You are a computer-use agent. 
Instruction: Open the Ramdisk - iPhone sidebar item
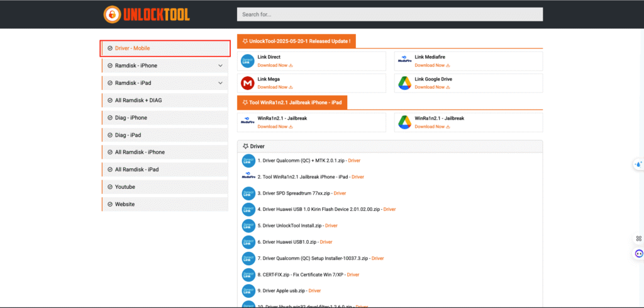click(165, 66)
